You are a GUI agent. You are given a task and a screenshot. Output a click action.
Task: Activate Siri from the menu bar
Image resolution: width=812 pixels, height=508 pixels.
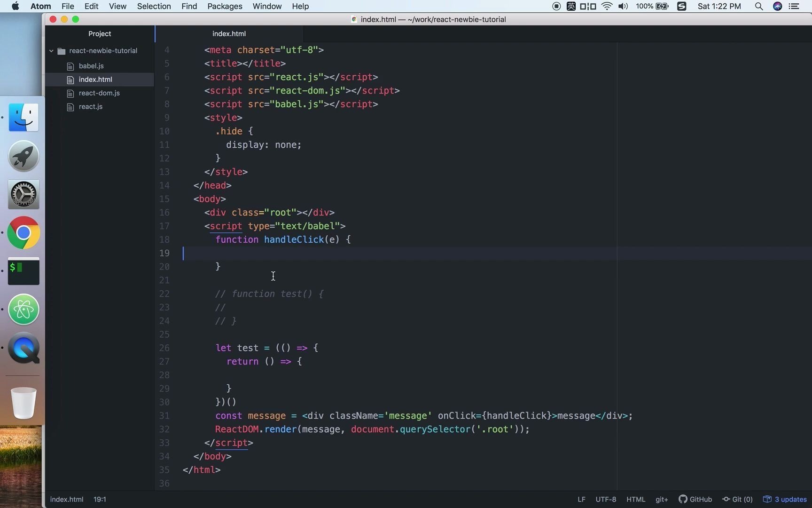coord(777,6)
